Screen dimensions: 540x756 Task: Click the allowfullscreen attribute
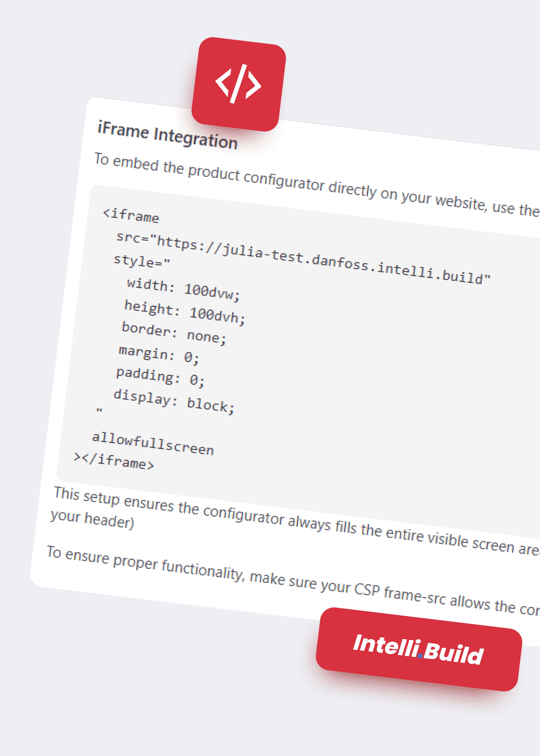tap(153, 443)
